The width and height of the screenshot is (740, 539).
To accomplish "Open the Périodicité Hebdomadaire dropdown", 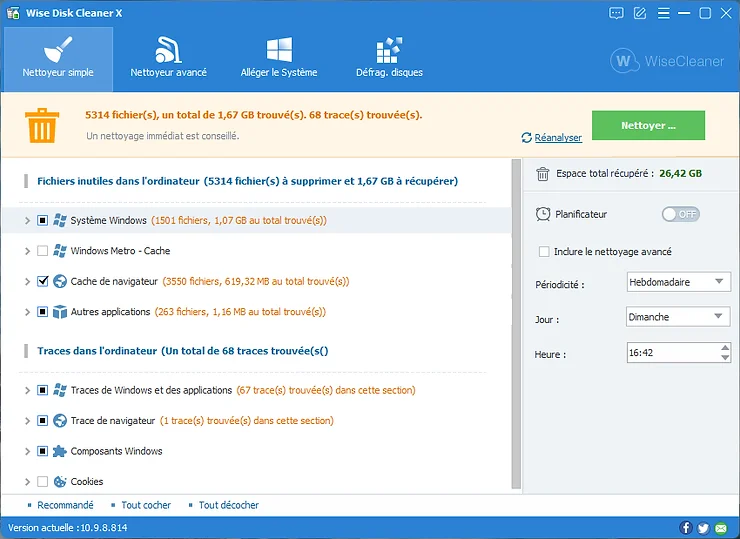I will coord(678,282).
